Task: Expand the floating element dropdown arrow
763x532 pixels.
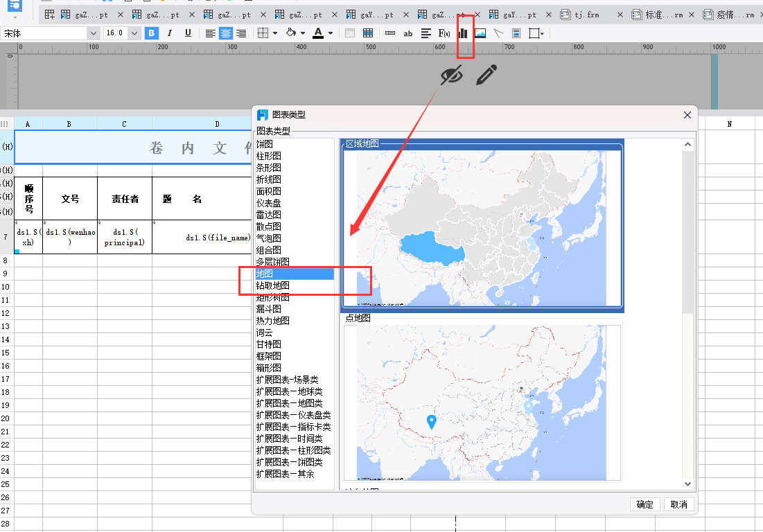Action: pyautogui.click(x=542, y=33)
